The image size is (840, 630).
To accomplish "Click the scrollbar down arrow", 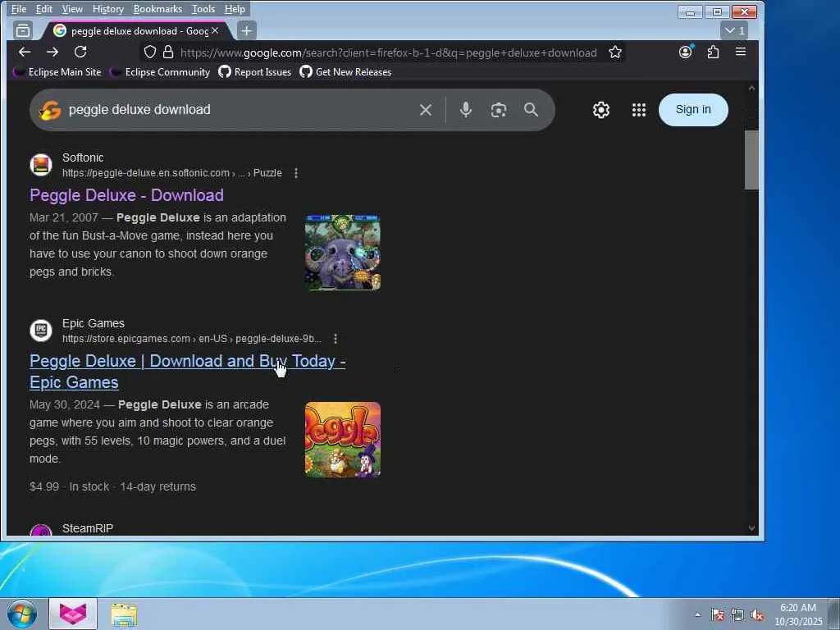I will pos(751,528).
